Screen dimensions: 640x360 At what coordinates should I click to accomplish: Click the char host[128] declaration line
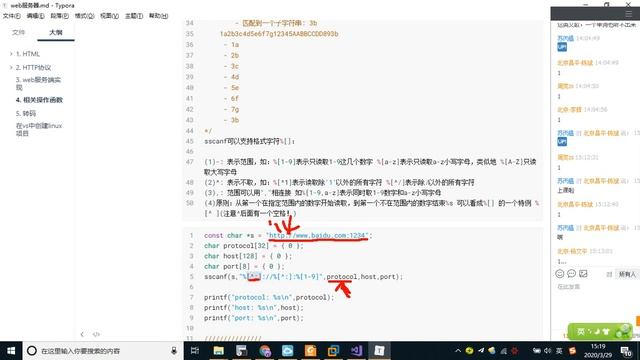pyautogui.click(x=248, y=256)
